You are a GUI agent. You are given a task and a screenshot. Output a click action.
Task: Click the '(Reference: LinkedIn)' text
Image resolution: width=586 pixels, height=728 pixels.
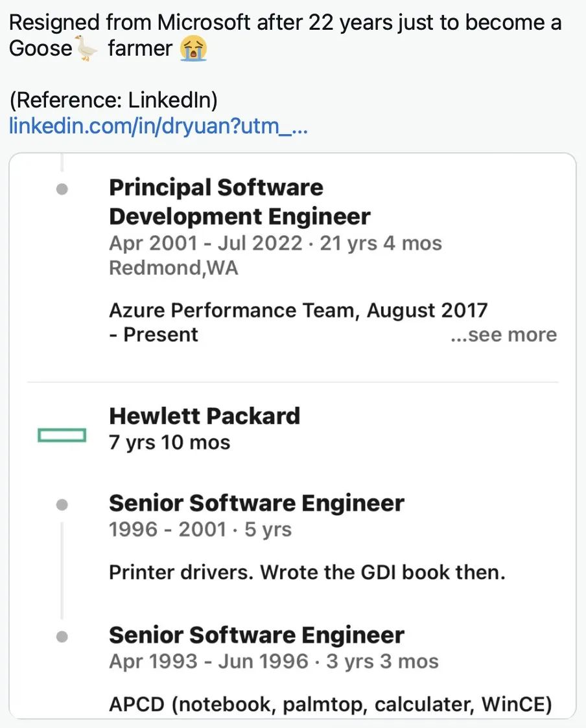click(113, 100)
